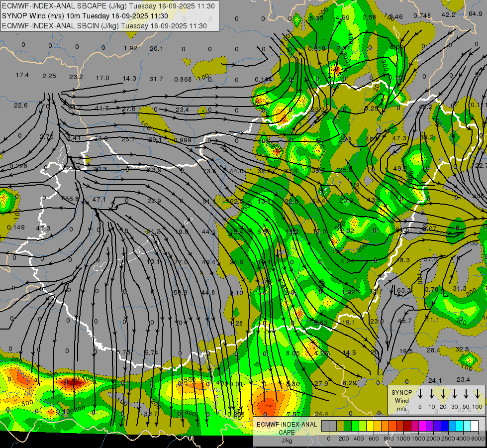The image size is (487, 448).
Task: Click the station value 0.226
Action: pos(18,166)
